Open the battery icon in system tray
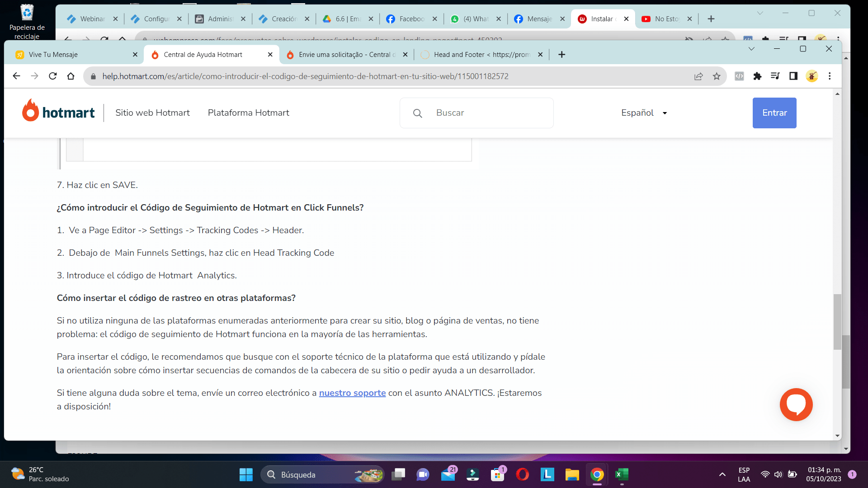The height and width of the screenshot is (488, 868). click(x=792, y=474)
